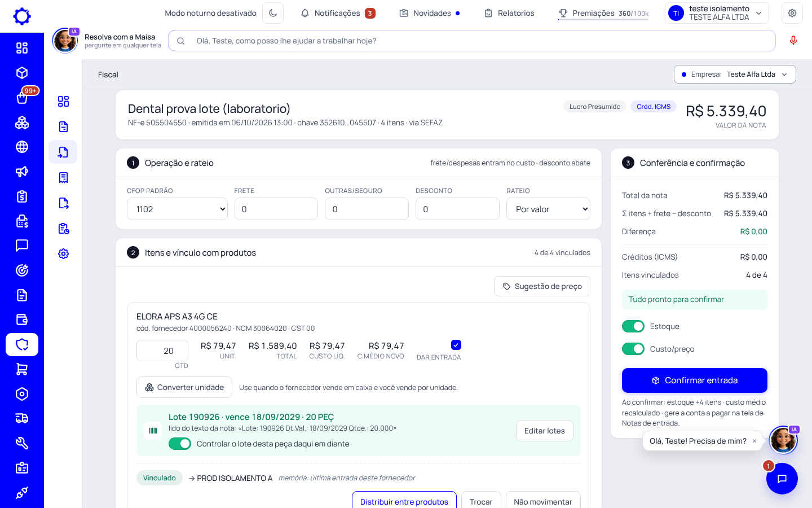Open Relatórios from the top bar
This screenshot has width=812, height=508.
[509, 13]
